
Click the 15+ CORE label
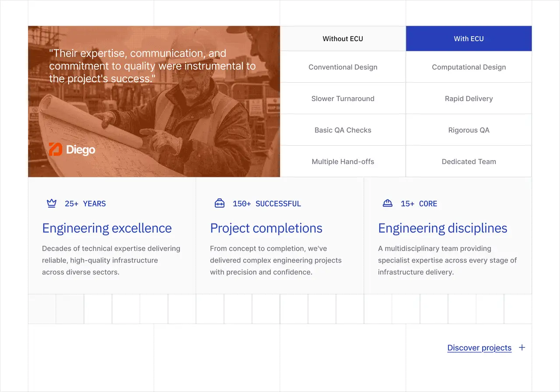tap(419, 203)
